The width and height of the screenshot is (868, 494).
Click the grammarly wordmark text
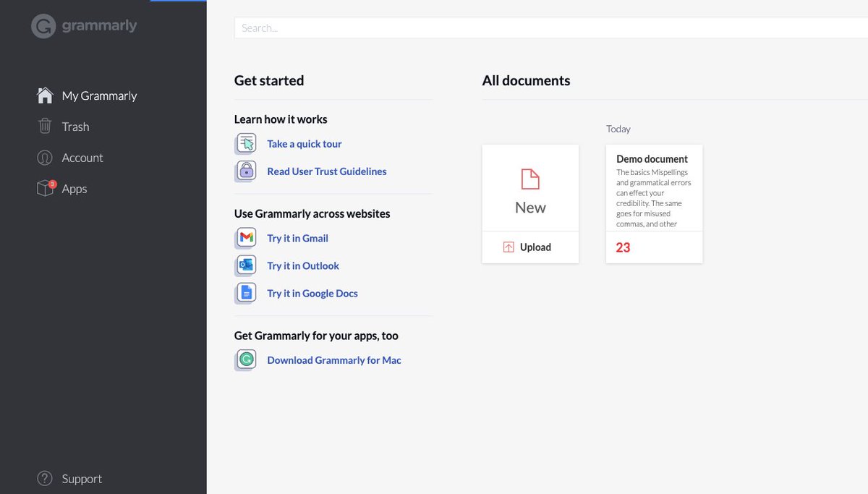[x=99, y=26]
